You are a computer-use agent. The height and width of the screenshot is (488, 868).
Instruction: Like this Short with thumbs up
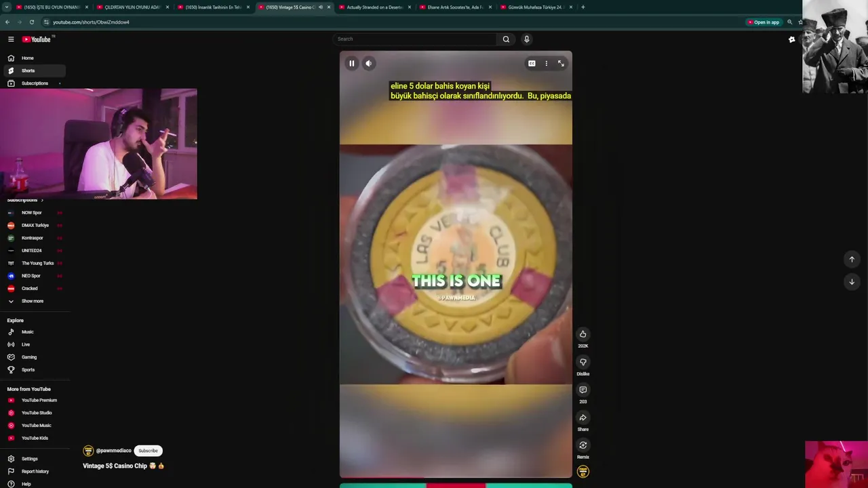click(x=583, y=334)
